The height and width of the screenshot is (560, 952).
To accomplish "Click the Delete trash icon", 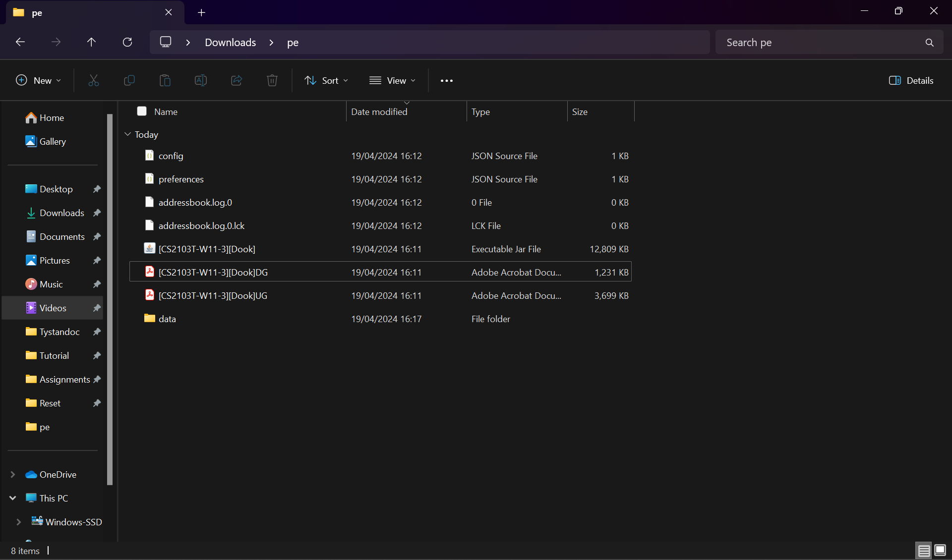I will coord(272,80).
